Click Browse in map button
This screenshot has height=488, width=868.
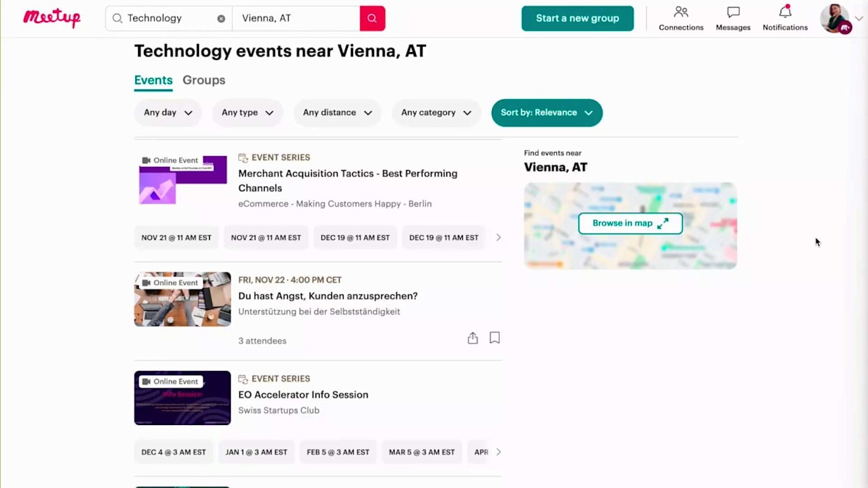pos(630,223)
